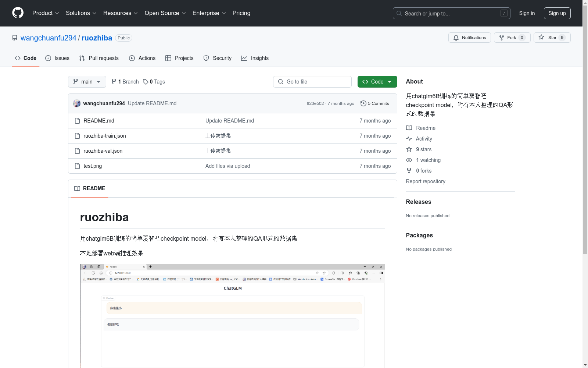Open commit hash 623e502
Viewport: 588px width, 368px height.
315,103
